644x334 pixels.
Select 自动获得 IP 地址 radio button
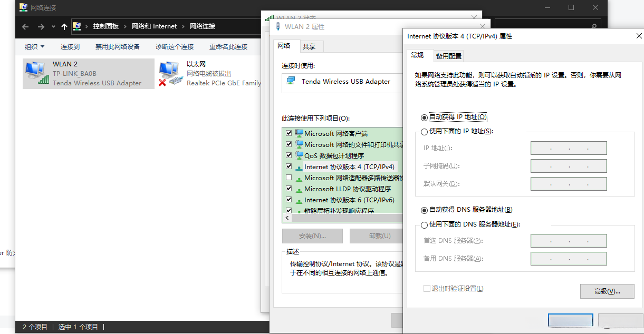click(424, 117)
